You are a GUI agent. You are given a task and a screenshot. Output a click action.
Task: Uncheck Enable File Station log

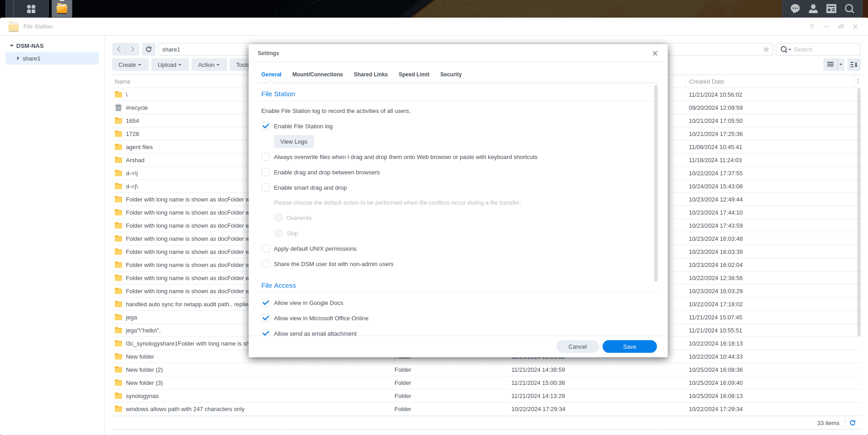(x=265, y=126)
